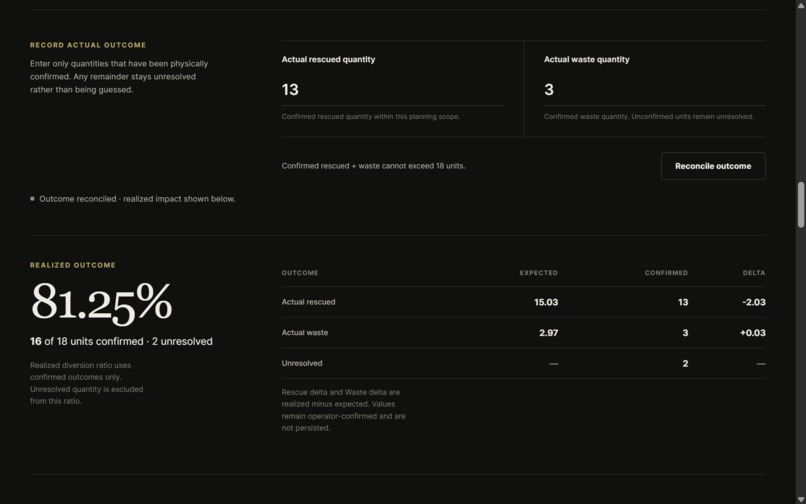This screenshot has height=504, width=806.
Task: Click the EXPECTED column header
Action: pyautogui.click(x=538, y=273)
